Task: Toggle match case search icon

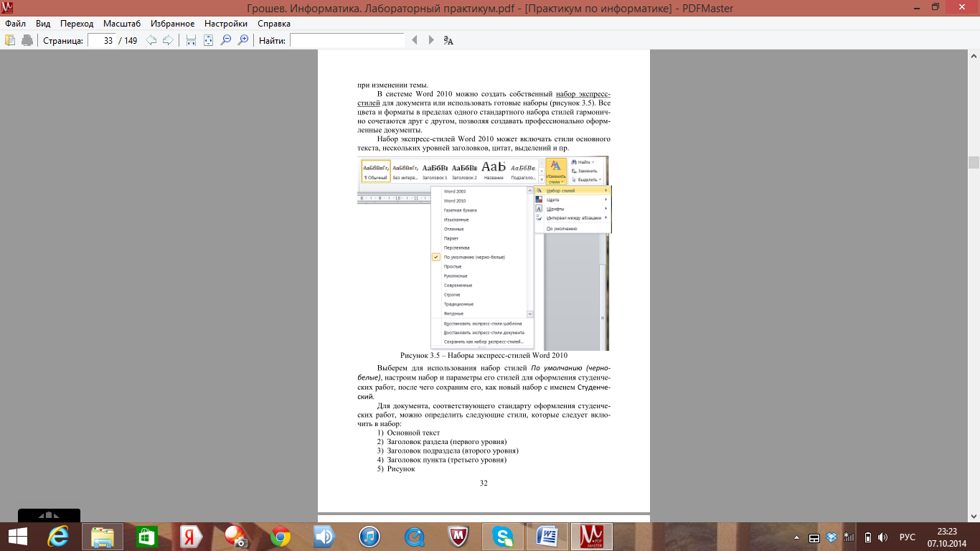Action: 448,40
